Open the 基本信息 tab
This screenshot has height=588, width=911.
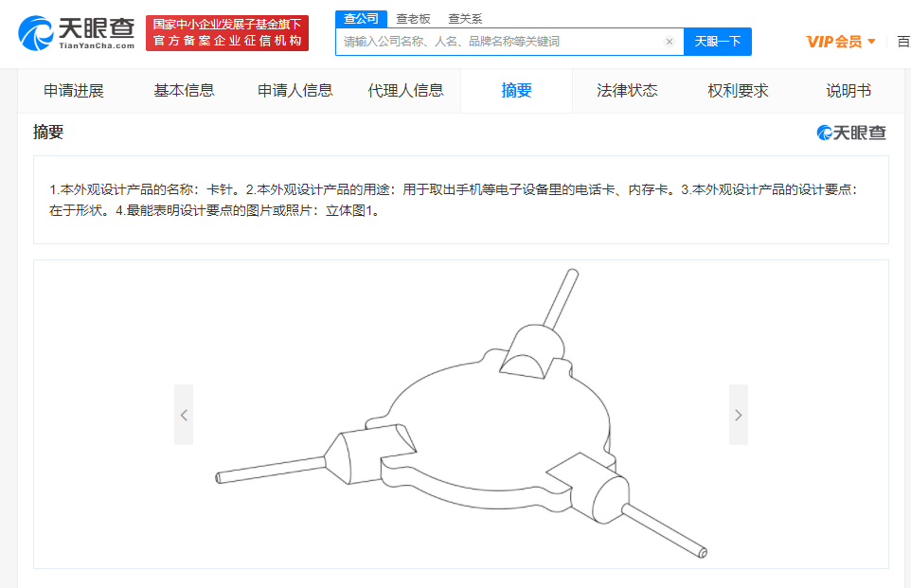pos(184,91)
